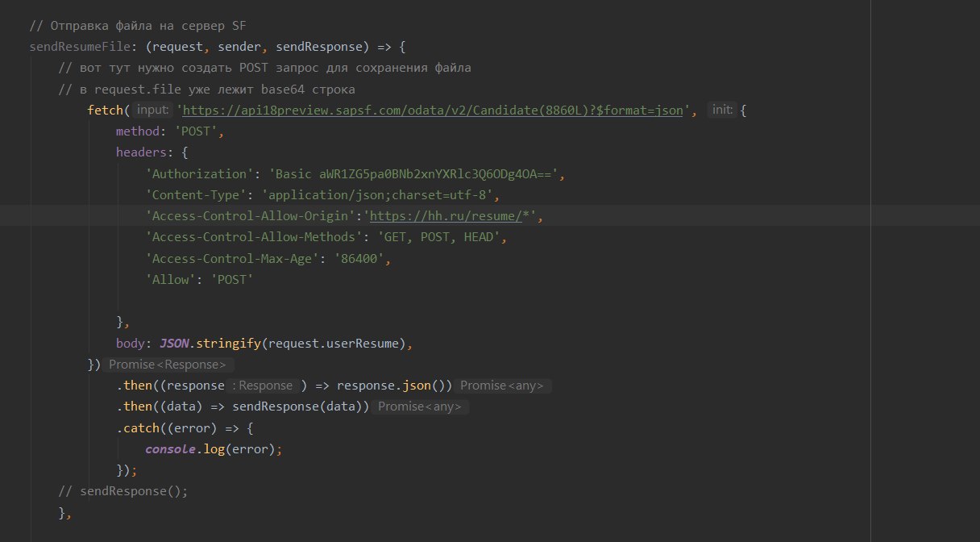
Task: Click the Promise<any> hint after sendResponse(data)
Action: [420, 406]
